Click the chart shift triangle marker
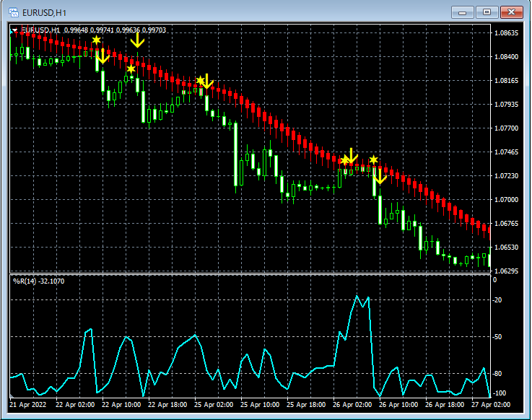532x420 pixels. point(14,30)
